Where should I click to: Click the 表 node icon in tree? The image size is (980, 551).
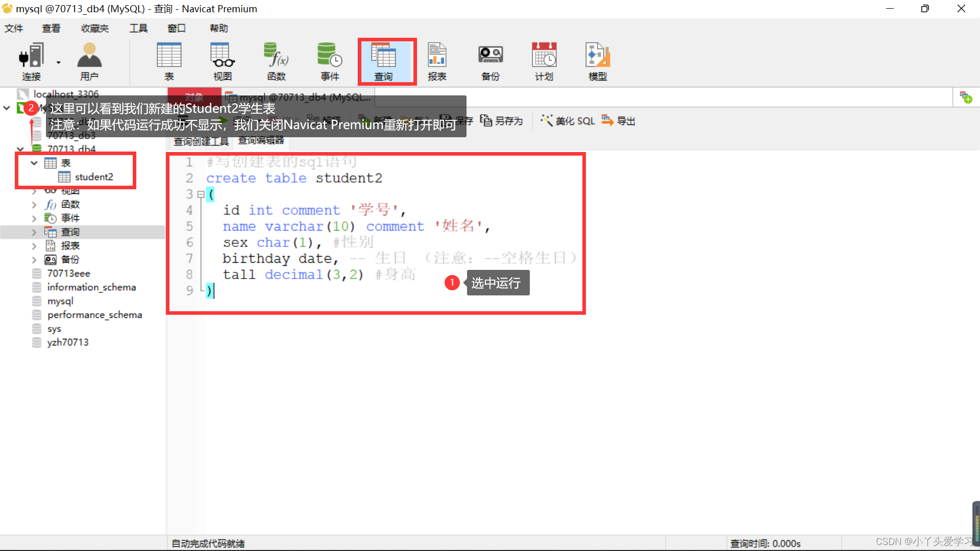[x=51, y=163]
